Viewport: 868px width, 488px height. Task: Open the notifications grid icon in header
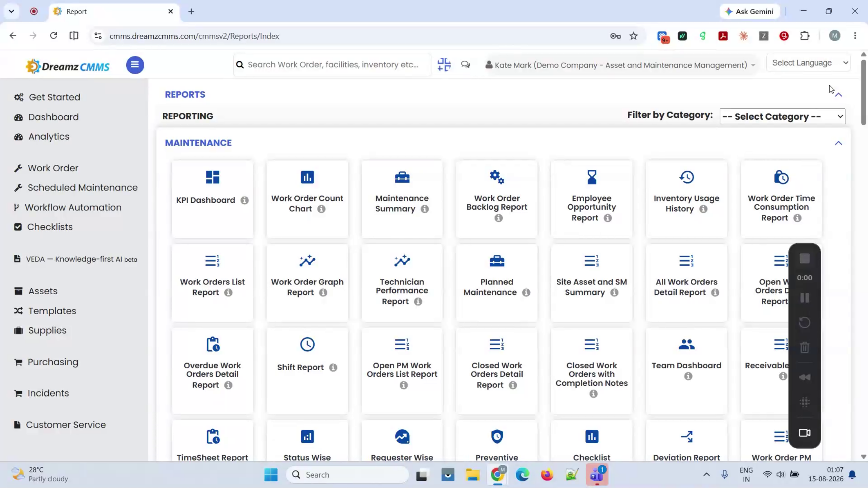444,65
